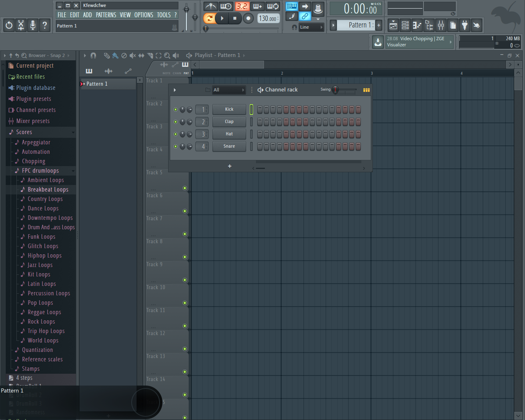Screen dimensions: 525x420
Task: Select the playlist Playback speaker tool
Action: point(176,56)
